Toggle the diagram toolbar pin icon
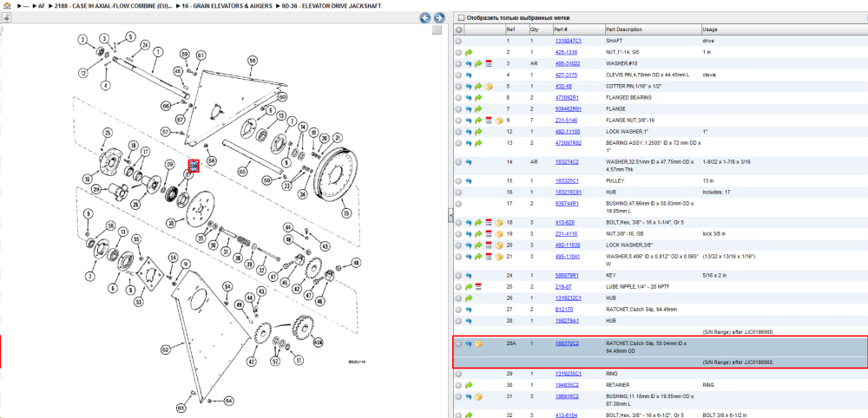This screenshot has height=418, width=868. [x=6, y=17]
